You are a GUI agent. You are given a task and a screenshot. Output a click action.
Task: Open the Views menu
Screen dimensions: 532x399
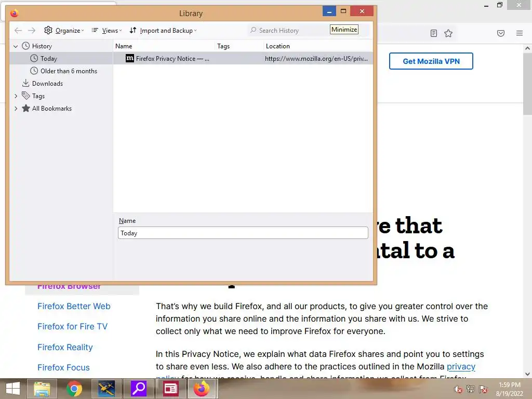pos(107,31)
